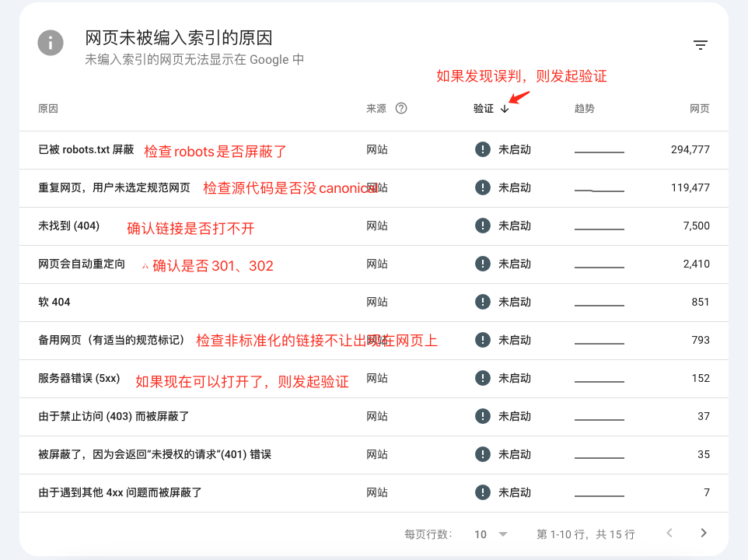Click 未启动 status on the 网页会自动重定向 row
748x560 pixels.
pos(515,264)
